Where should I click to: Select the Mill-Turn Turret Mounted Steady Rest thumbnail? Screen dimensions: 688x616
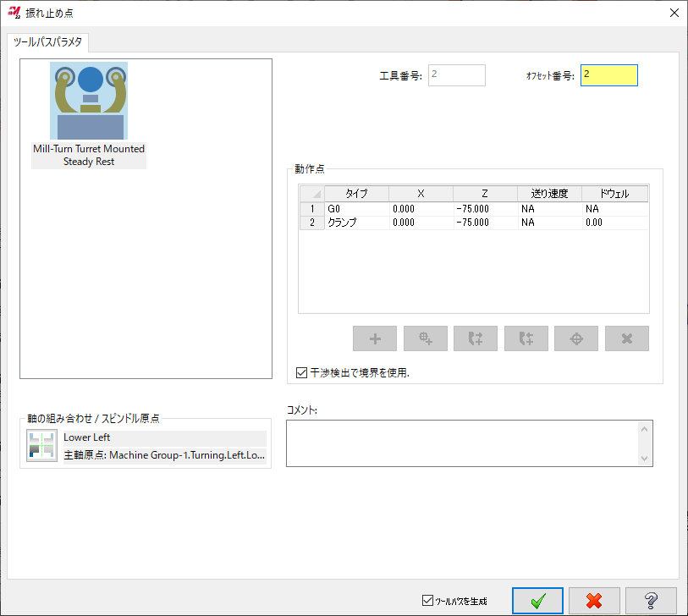[89, 101]
